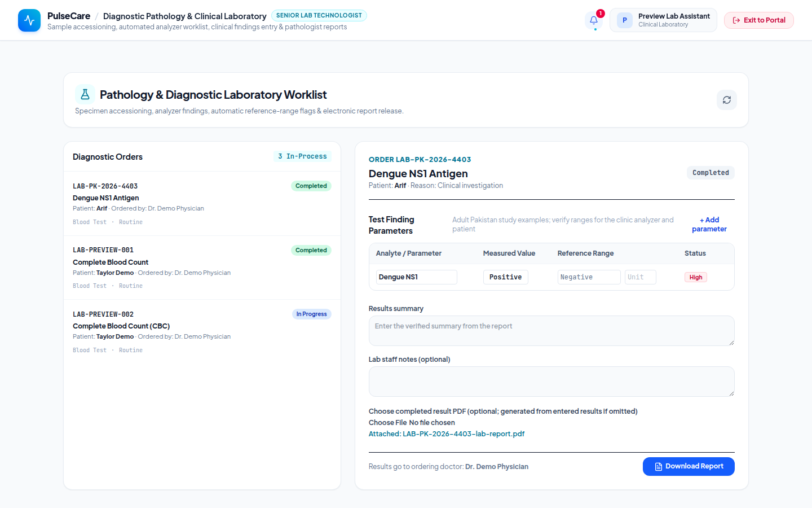Download the completed lab report
This screenshot has width=812, height=508.
tap(689, 466)
